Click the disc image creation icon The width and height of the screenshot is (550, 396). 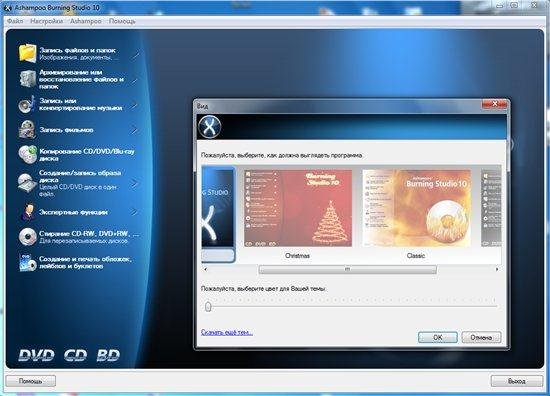pyautogui.click(x=27, y=183)
